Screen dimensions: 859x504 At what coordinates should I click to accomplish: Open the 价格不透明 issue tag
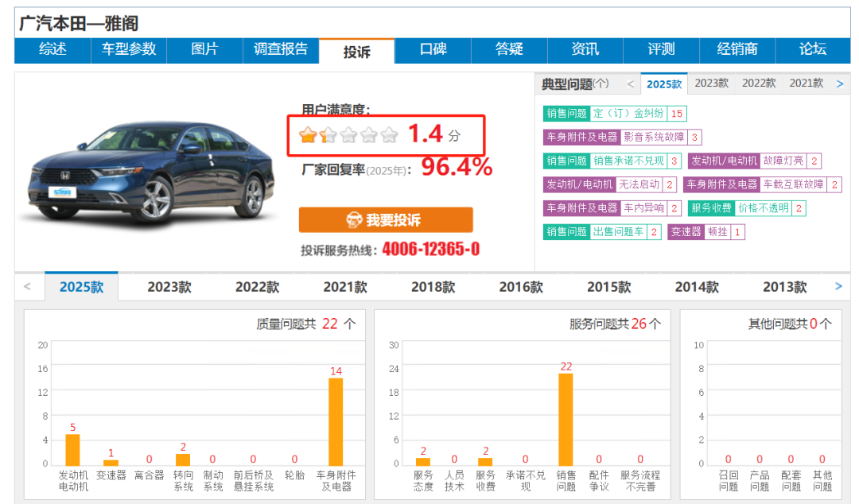[747, 208]
